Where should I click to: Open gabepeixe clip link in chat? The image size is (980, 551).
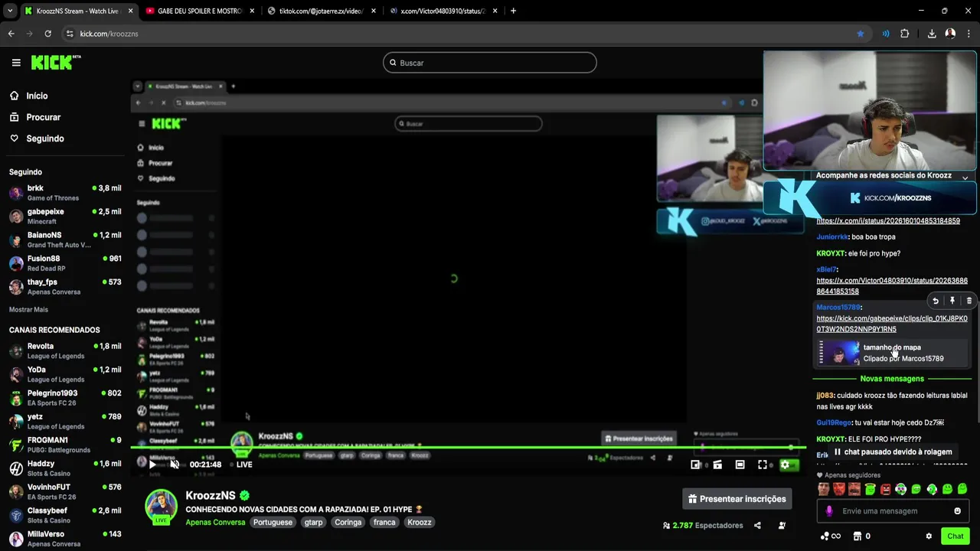coord(892,324)
